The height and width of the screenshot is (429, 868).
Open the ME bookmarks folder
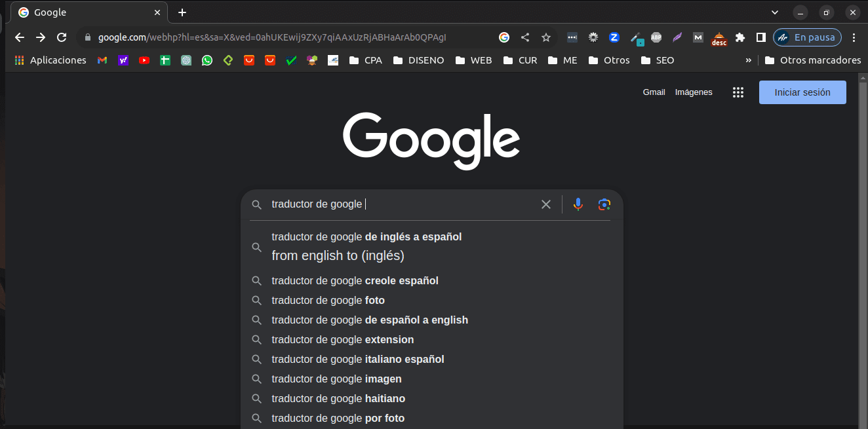563,60
